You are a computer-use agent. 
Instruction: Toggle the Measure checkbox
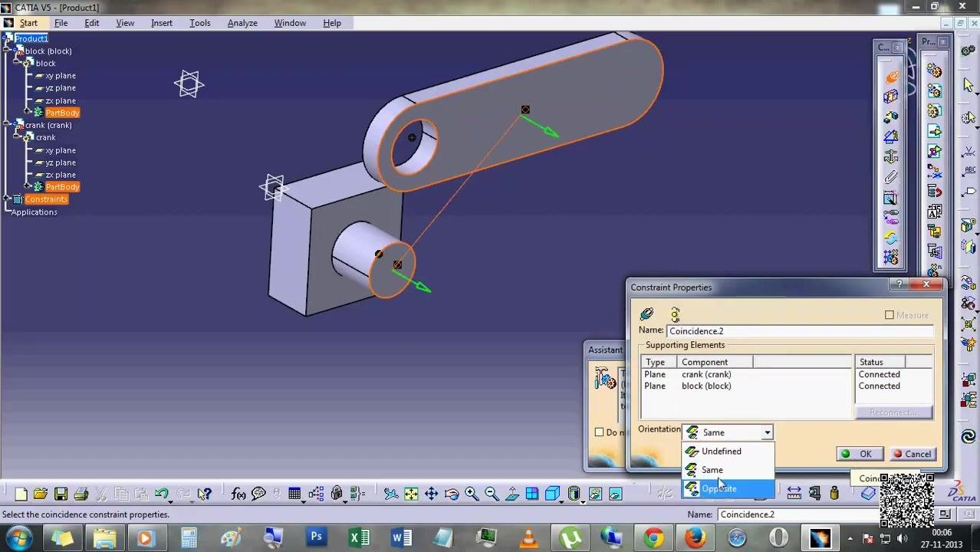[890, 315]
